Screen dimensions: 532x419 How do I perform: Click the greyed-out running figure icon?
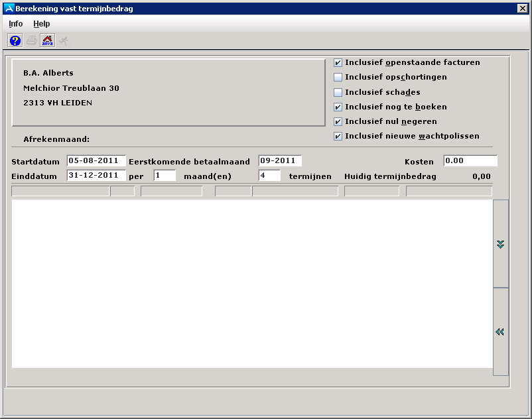(64, 40)
